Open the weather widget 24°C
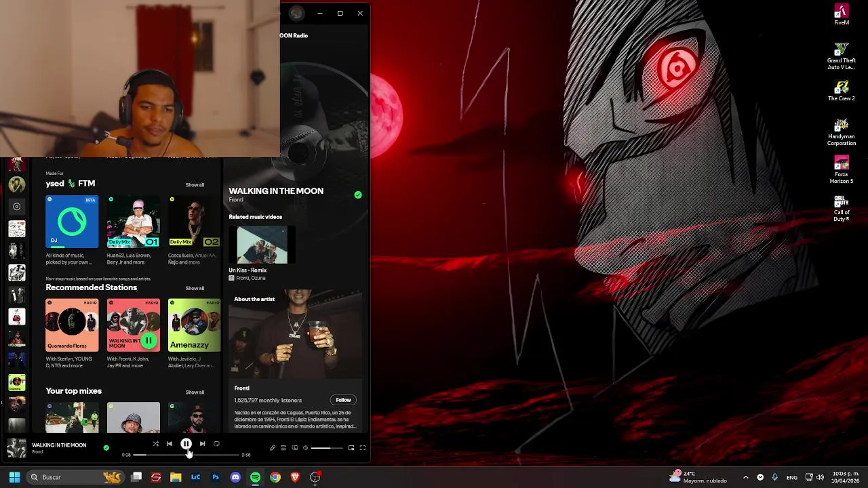This screenshot has height=488, width=868. (x=698, y=477)
